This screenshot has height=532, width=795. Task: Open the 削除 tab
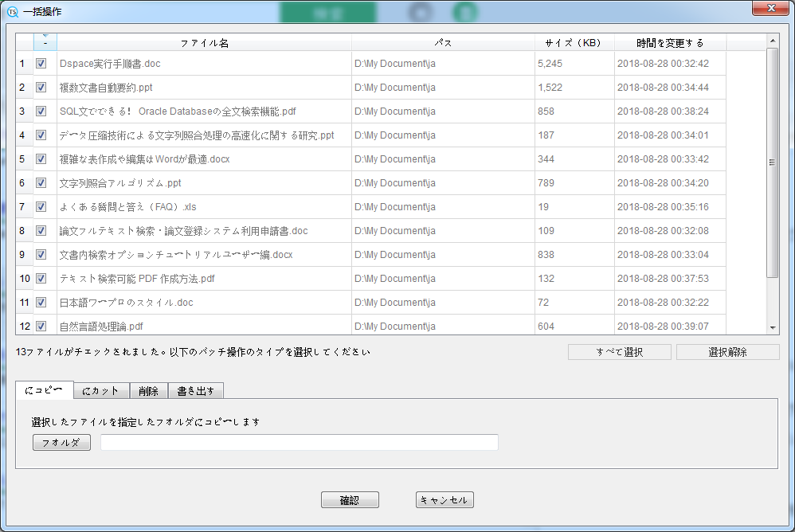[148, 390]
